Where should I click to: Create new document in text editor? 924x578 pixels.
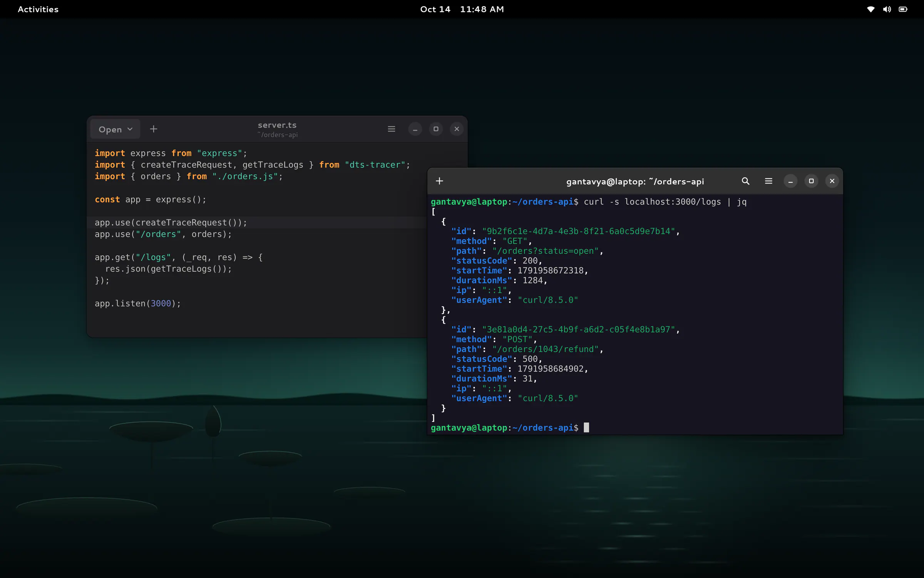tap(153, 129)
